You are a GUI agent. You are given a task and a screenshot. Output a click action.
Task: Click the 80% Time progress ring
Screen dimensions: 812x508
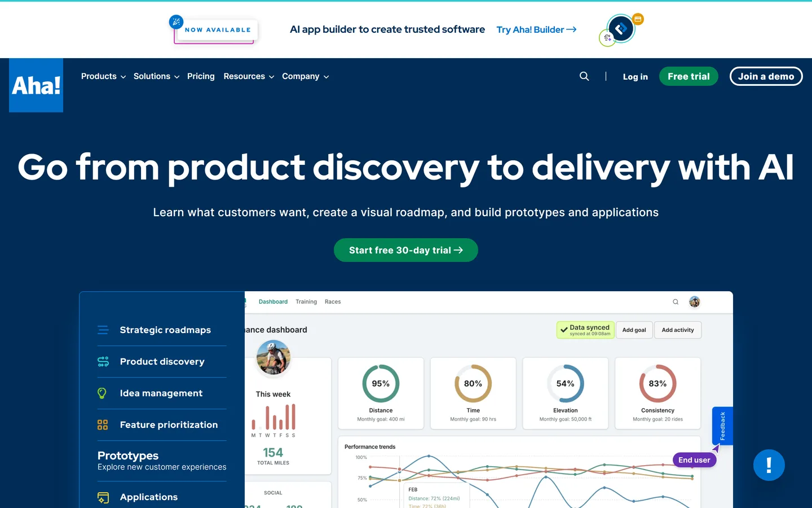click(473, 384)
